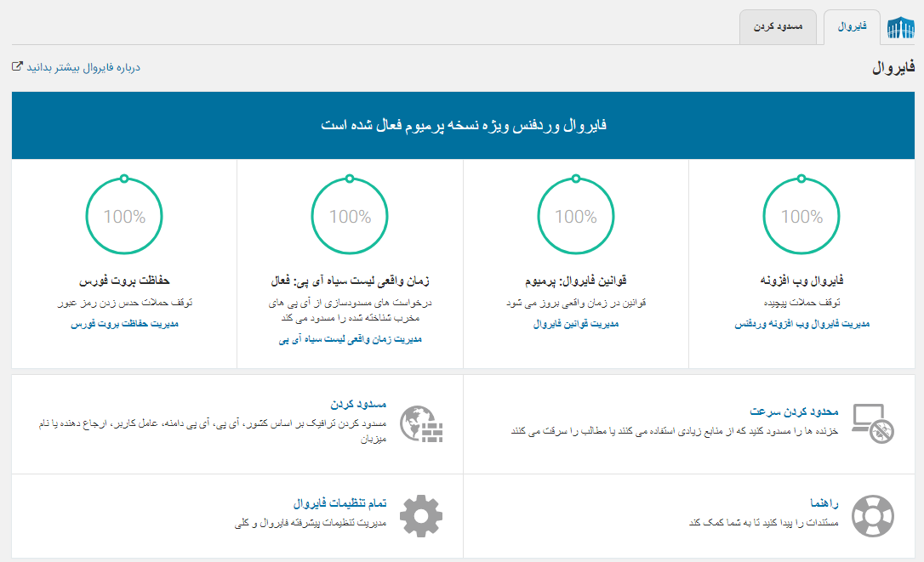
Task: Open the مسدود کردن section link
Action: pos(358,404)
